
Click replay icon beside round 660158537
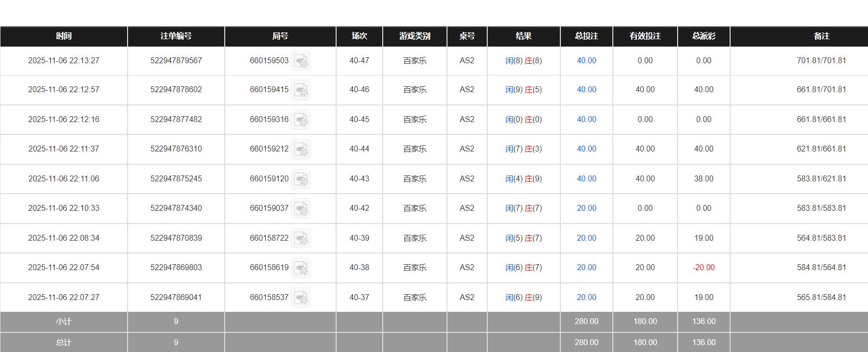[301, 298]
